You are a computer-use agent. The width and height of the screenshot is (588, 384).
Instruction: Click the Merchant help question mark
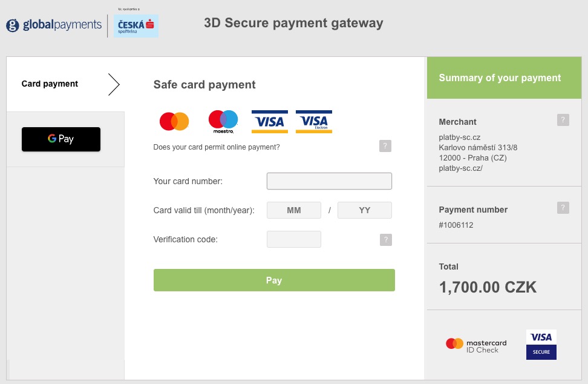(x=563, y=120)
